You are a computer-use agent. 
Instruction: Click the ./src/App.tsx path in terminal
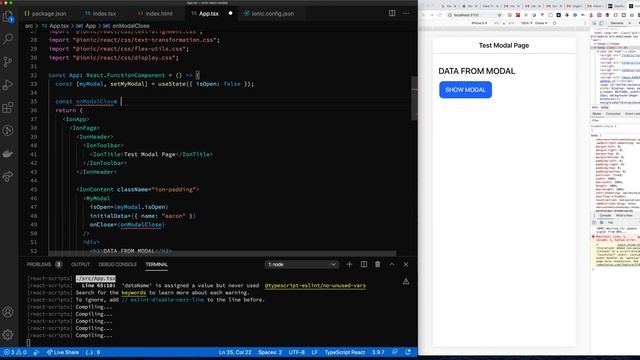pyautogui.click(x=96, y=278)
